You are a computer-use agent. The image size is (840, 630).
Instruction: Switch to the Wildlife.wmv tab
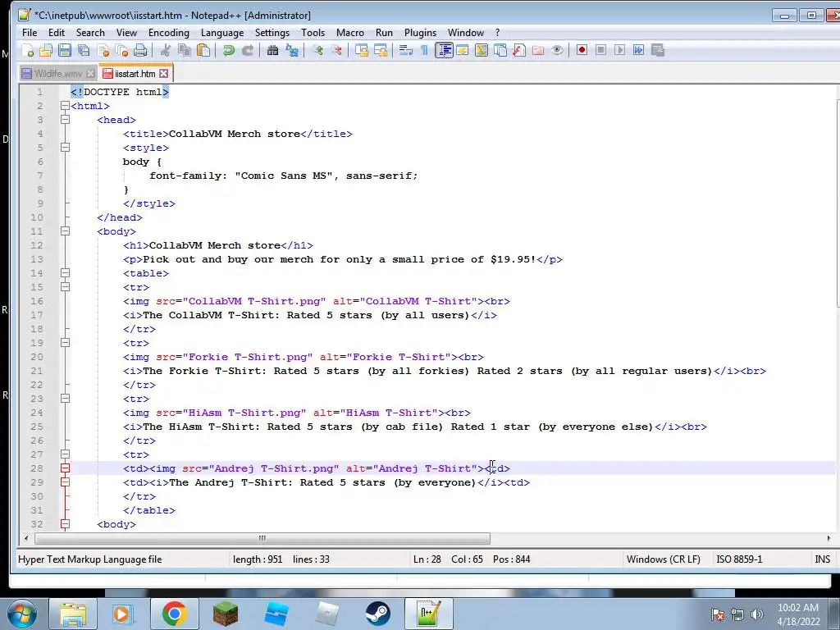coord(58,73)
